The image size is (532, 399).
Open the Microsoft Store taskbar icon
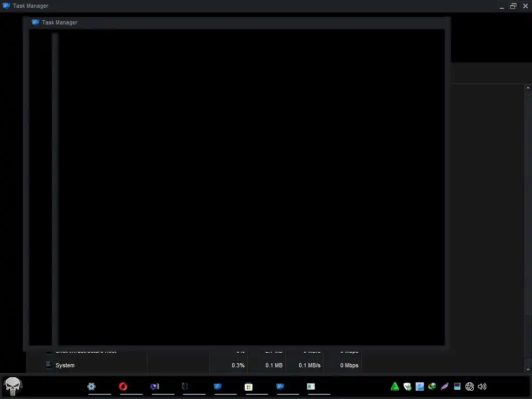(248, 387)
